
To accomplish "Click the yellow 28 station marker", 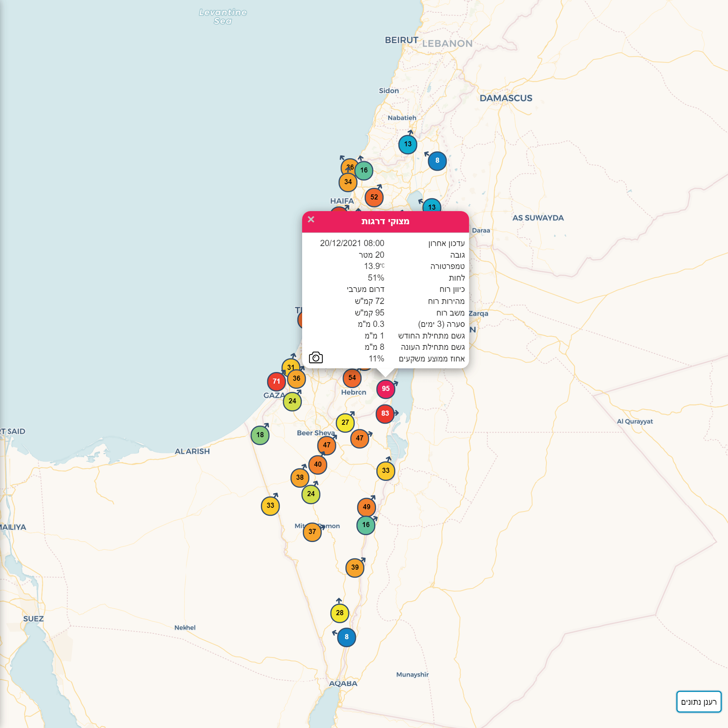I will [x=340, y=613].
